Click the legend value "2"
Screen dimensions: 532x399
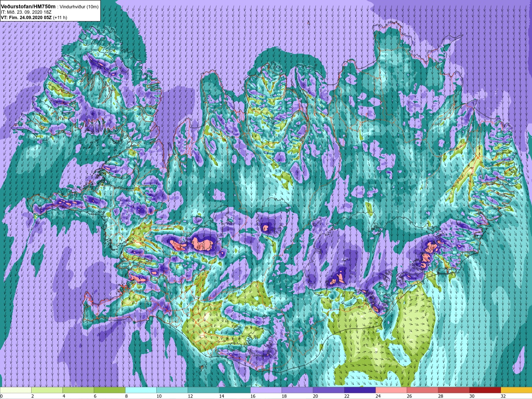[x=32, y=397]
